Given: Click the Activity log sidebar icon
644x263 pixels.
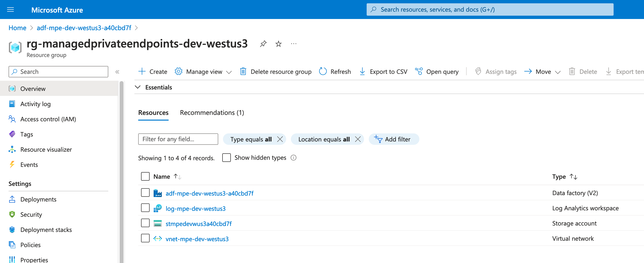Looking at the screenshot, I should [x=12, y=104].
